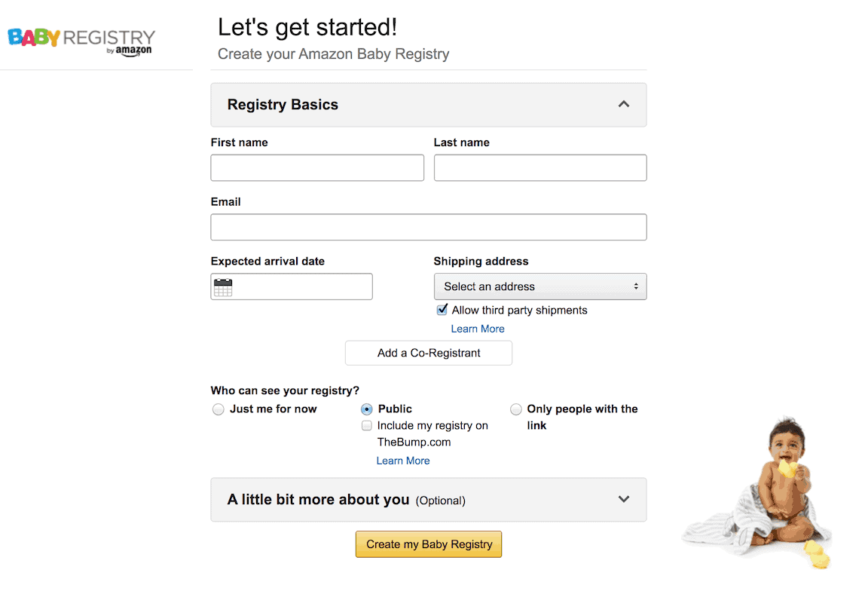Viewport: 868px width, 591px height.
Task: Open Learn More under third party shipments
Action: pos(478,329)
